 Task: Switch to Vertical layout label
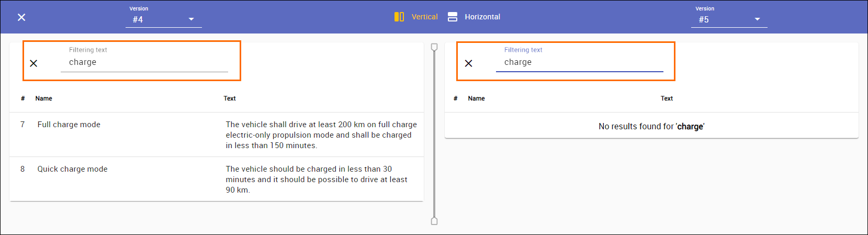click(x=424, y=17)
